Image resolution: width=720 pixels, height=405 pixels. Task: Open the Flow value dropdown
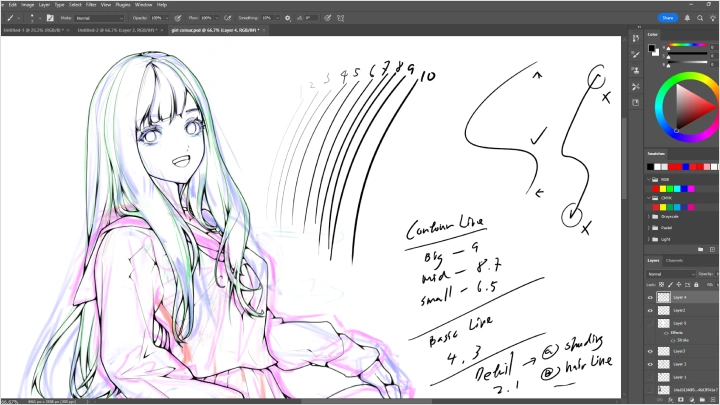click(217, 18)
